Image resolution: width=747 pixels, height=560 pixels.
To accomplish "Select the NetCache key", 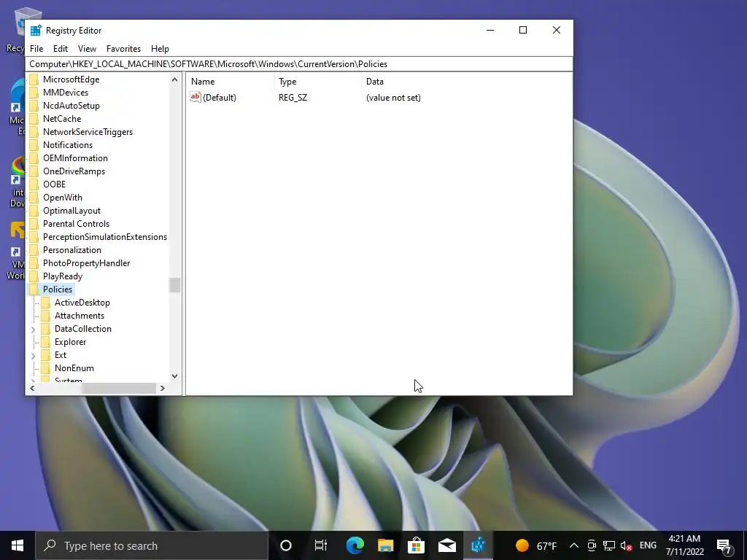I will (x=62, y=119).
